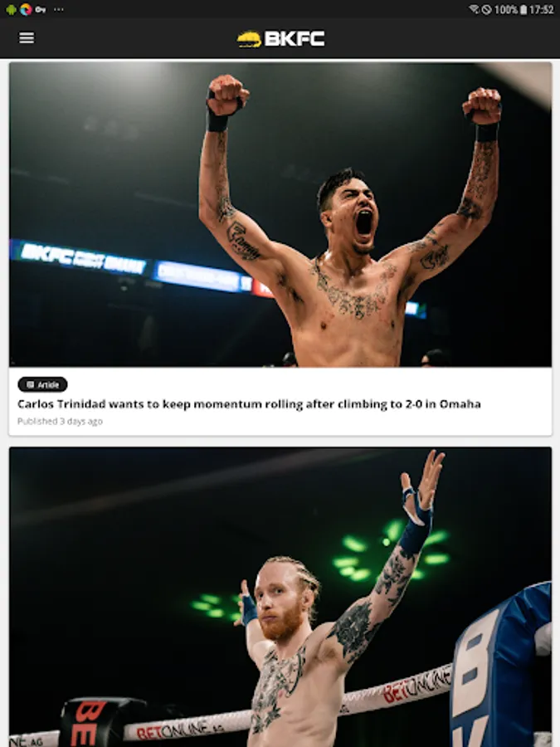Open the Carlos Trinidad celebration photo

pos(280,214)
